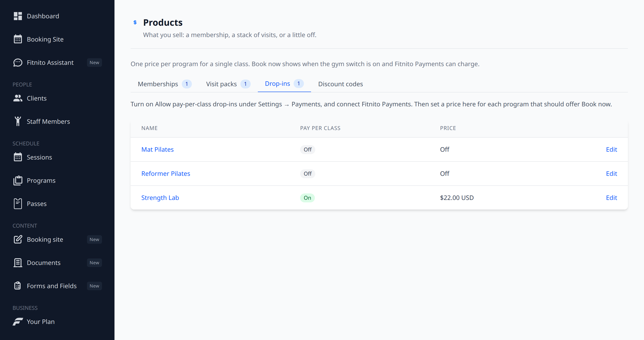Click the Off badge in Mat Pilates row
This screenshot has width=644, height=340.
(x=307, y=149)
